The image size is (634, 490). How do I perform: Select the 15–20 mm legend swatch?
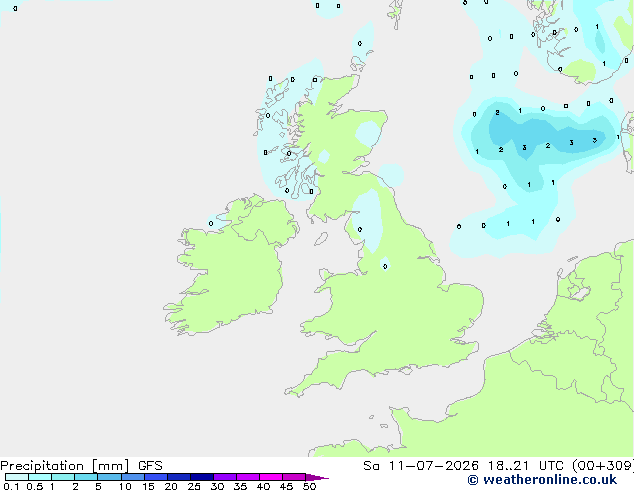[156, 477]
